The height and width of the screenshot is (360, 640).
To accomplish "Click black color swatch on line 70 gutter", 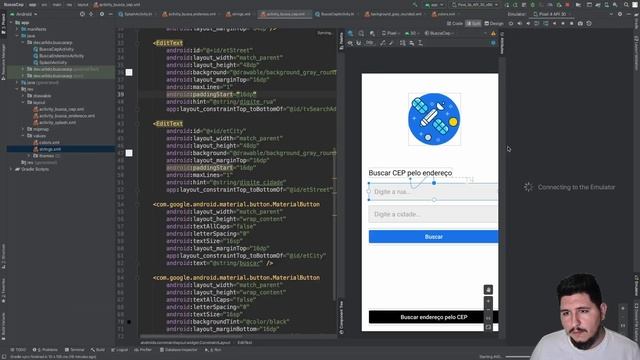I will (x=129, y=322).
